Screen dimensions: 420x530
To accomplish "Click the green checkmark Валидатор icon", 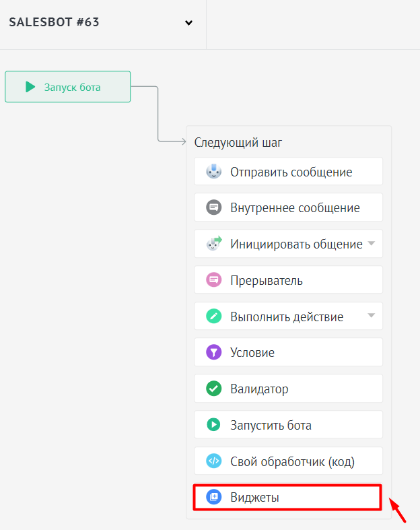I will tap(213, 389).
